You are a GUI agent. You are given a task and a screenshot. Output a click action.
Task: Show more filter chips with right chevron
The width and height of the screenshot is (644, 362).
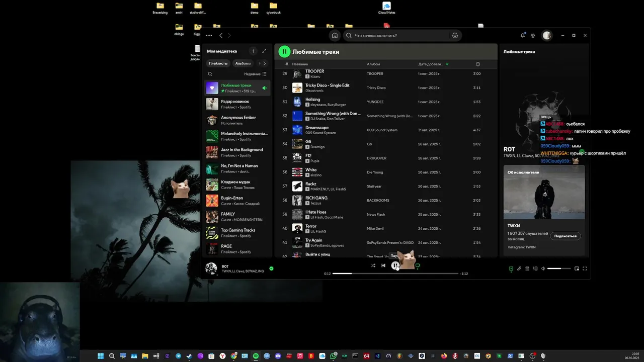click(265, 63)
